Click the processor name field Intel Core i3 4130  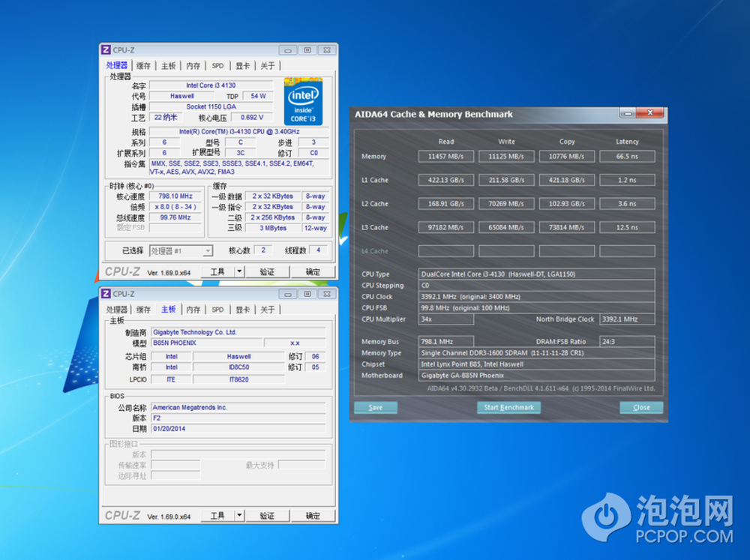[x=211, y=85]
